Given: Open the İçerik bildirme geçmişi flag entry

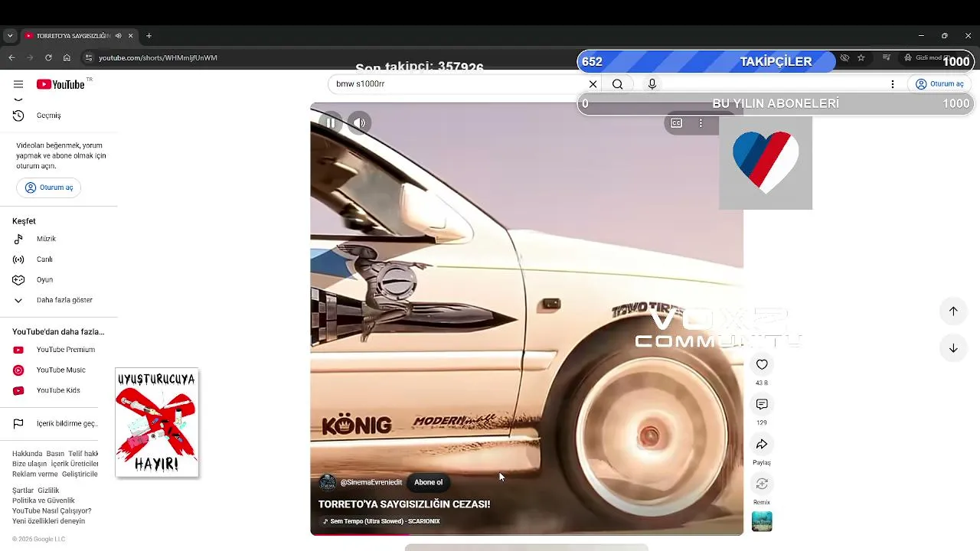Looking at the screenshot, I should [x=67, y=424].
